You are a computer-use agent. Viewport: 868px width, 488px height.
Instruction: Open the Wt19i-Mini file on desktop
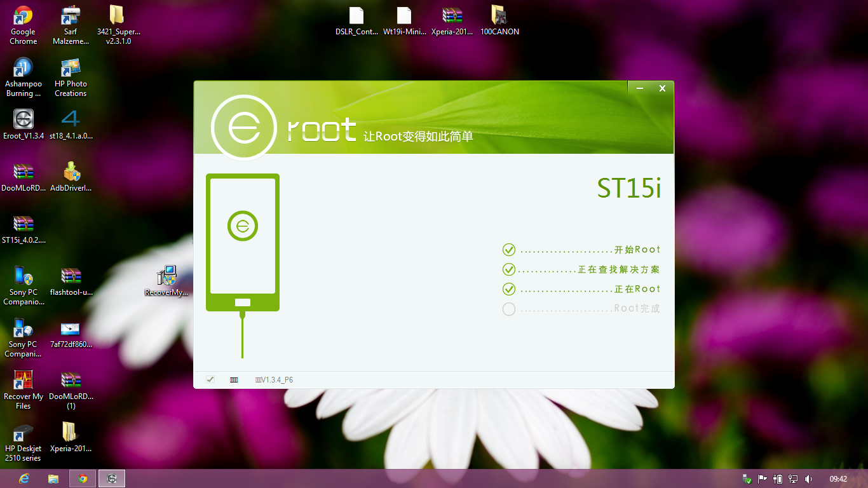click(404, 21)
